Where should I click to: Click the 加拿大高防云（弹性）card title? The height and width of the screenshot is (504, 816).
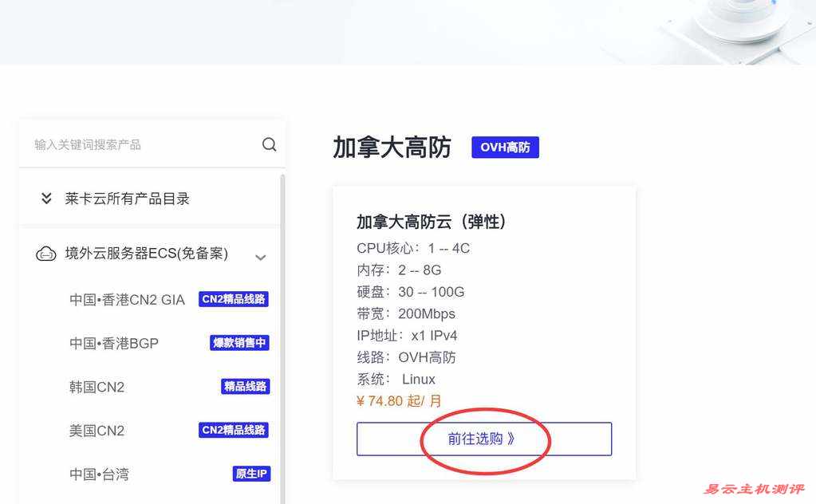[x=431, y=222]
